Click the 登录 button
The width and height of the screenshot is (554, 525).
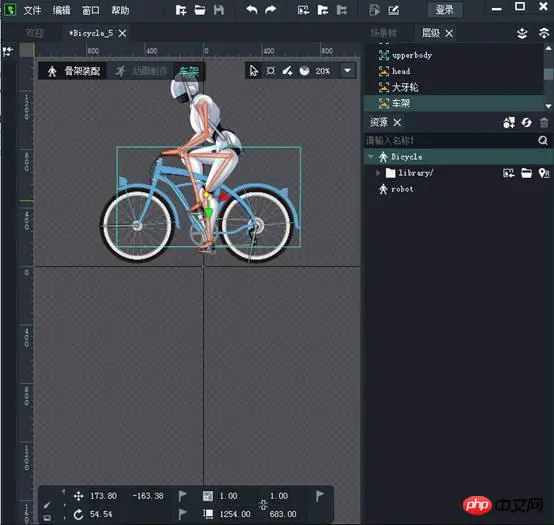click(x=445, y=10)
